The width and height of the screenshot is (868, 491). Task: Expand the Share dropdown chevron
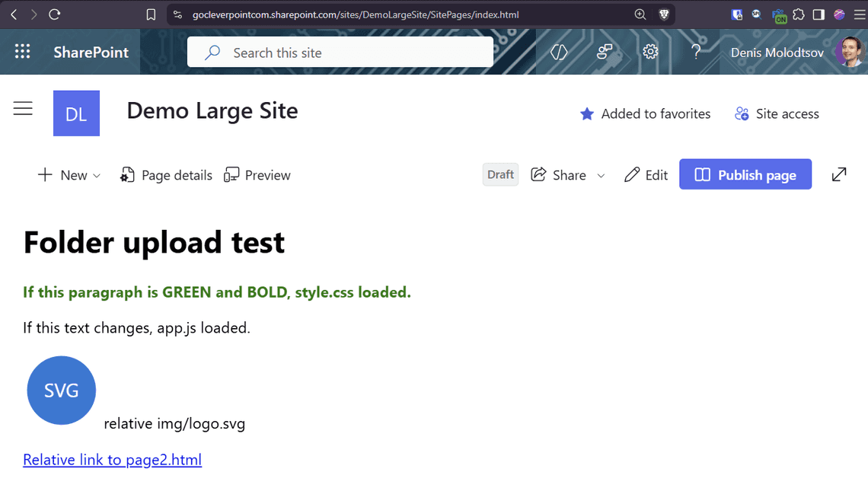pos(601,176)
